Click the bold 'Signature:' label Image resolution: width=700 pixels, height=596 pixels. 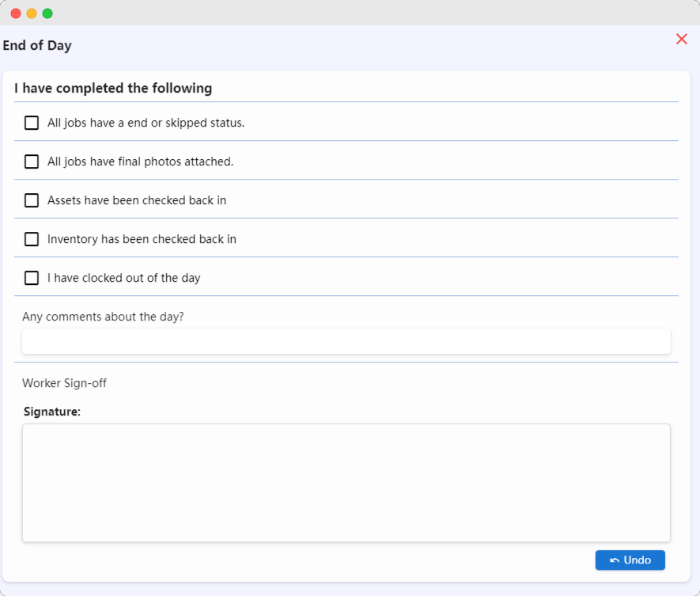52,412
